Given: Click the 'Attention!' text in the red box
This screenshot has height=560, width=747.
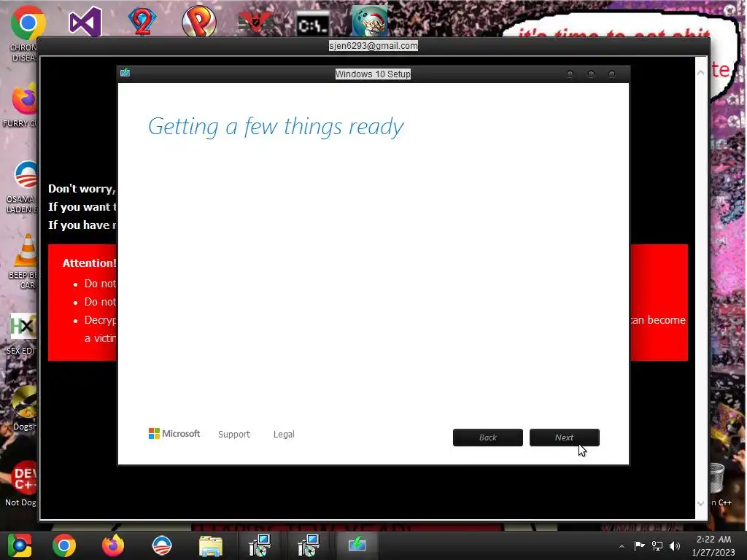Looking at the screenshot, I should (x=89, y=262).
